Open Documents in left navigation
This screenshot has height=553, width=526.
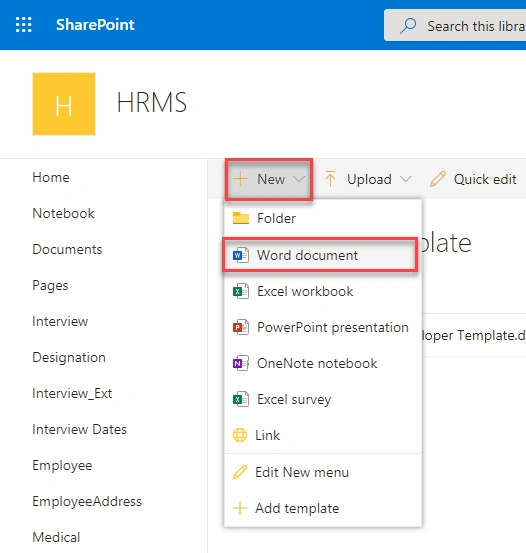[67, 249]
